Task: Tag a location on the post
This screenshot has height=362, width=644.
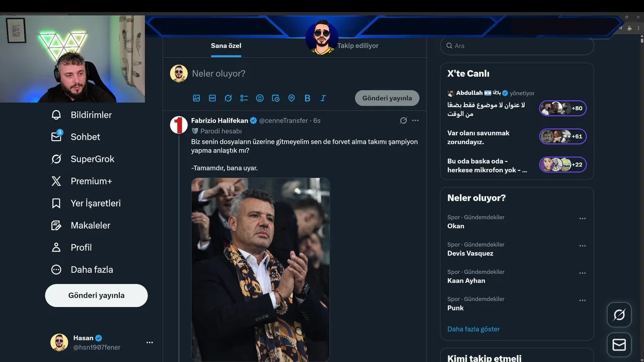Action: pyautogui.click(x=291, y=98)
